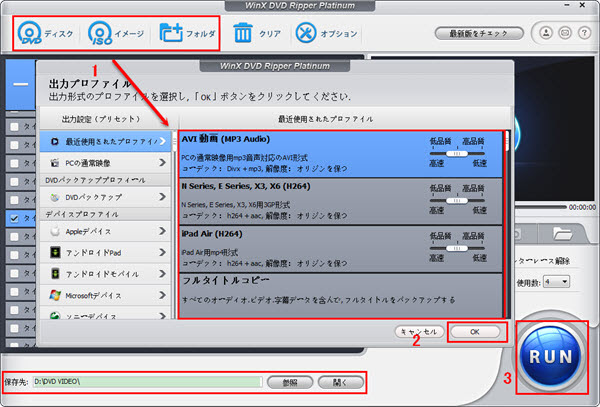This screenshot has width=600, height=407.
Task: Check for updates with 最新版をチェック
Action: coord(479,33)
